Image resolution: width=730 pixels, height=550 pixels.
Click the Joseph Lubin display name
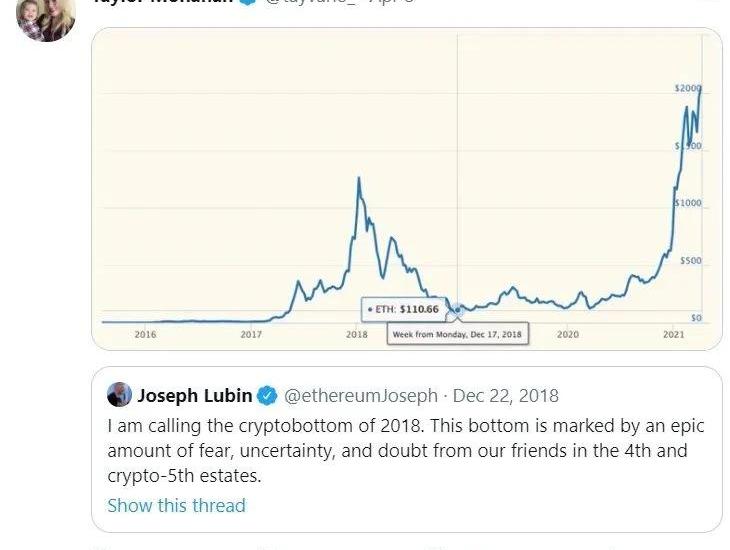tap(195, 396)
